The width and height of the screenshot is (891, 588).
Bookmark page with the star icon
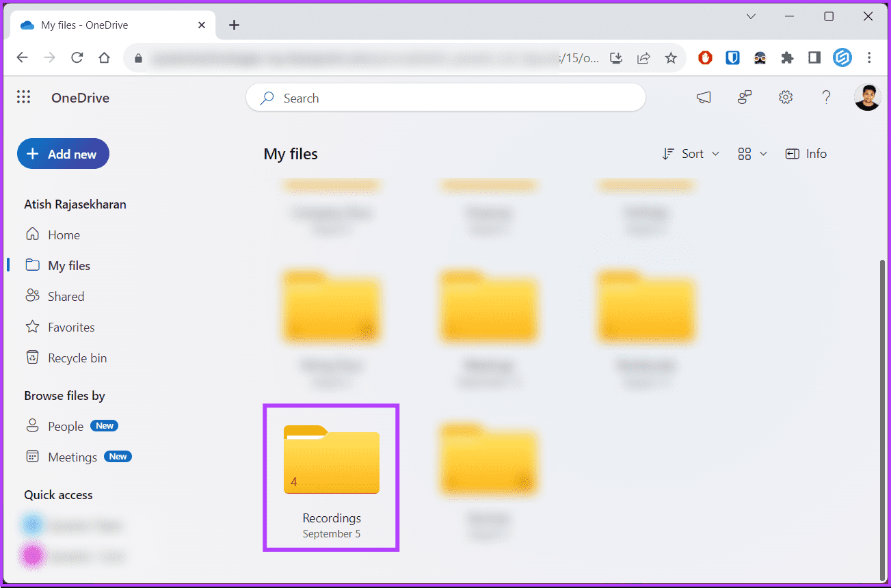[671, 58]
